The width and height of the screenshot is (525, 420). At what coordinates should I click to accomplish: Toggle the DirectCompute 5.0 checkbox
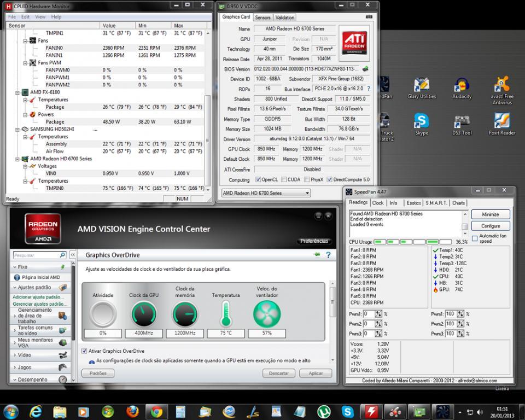pyautogui.click(x=329, y=179)
